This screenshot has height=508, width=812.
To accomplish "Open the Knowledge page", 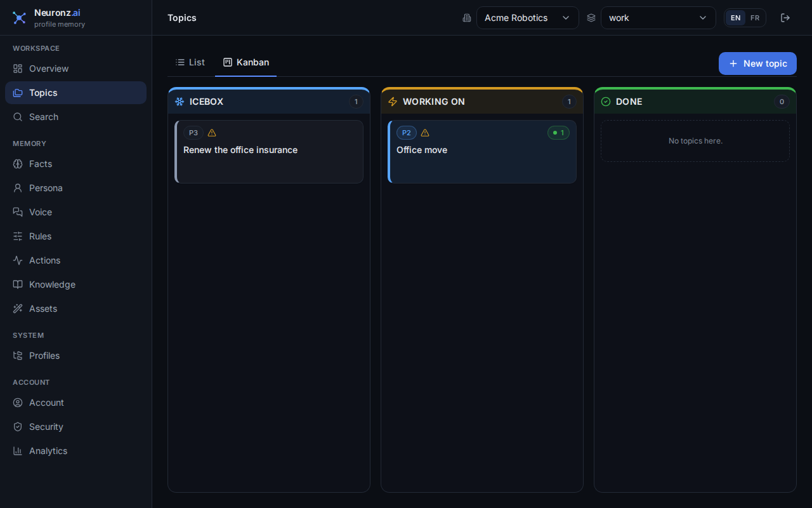I will [x=75, y=284].
